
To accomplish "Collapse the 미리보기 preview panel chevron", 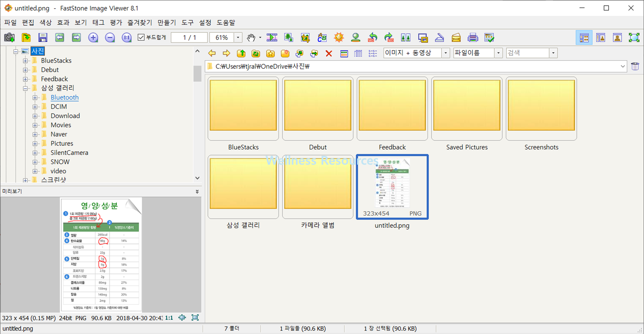I will (x=197, y=191).
